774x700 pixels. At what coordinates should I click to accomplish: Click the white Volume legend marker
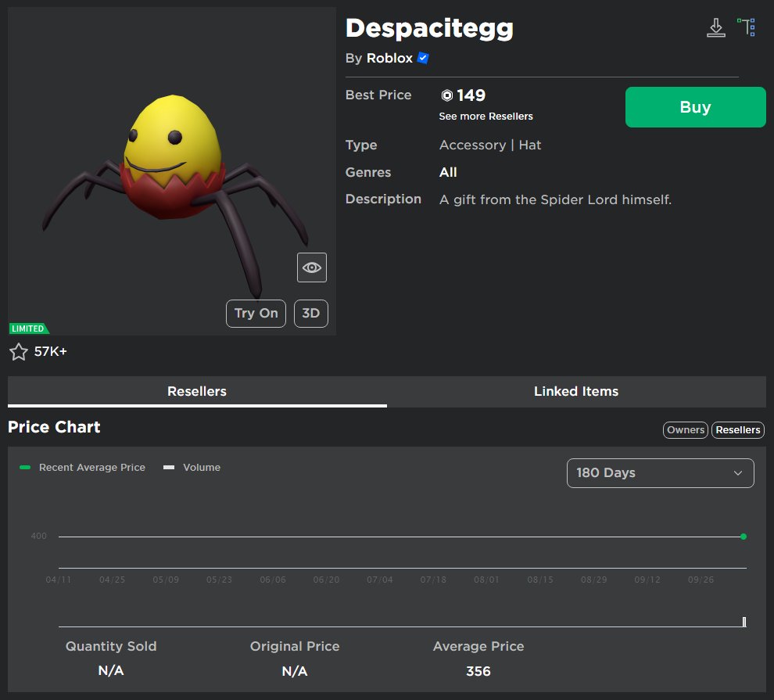click(169, 466)
